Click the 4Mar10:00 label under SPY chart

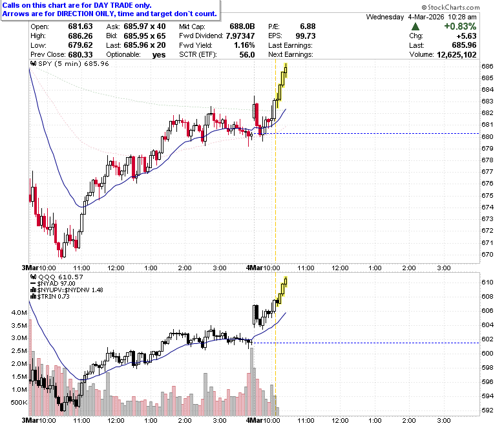[263, 268]
